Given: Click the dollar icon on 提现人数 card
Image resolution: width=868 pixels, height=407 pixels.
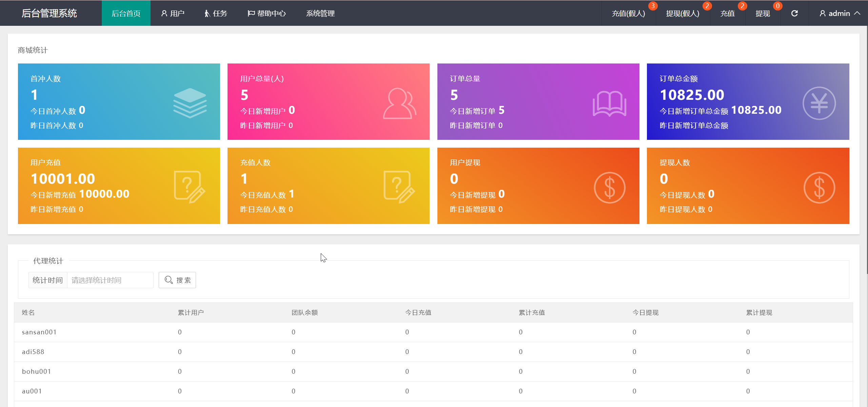Looking at the screenshot, I should coord(819,187).
